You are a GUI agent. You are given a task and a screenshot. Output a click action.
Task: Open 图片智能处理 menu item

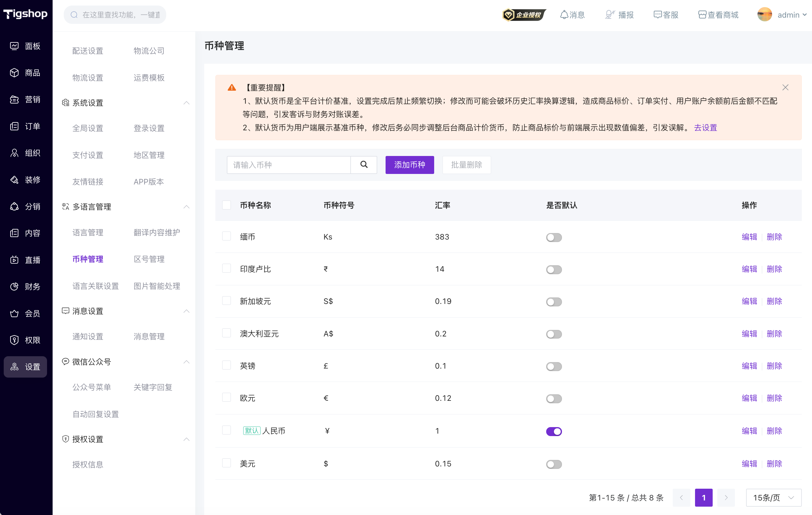[x=157, y=286]
